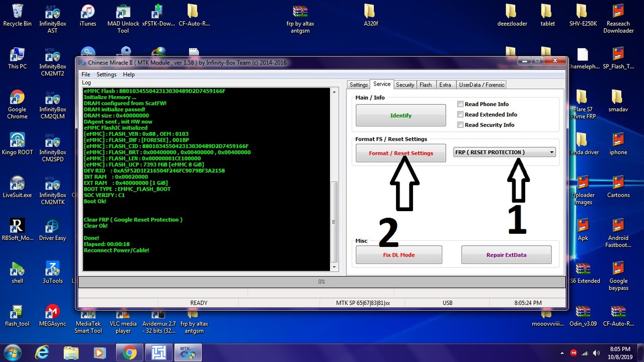Switch to UserData / Forensic tab
The height and width of the screenshot is (362, 644).
[x=481, y=85]
